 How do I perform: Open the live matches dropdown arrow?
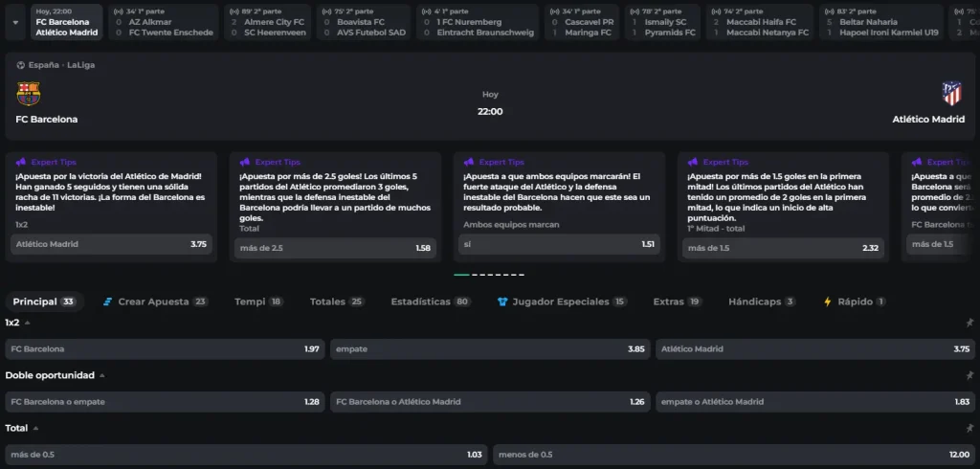point(15,22)
